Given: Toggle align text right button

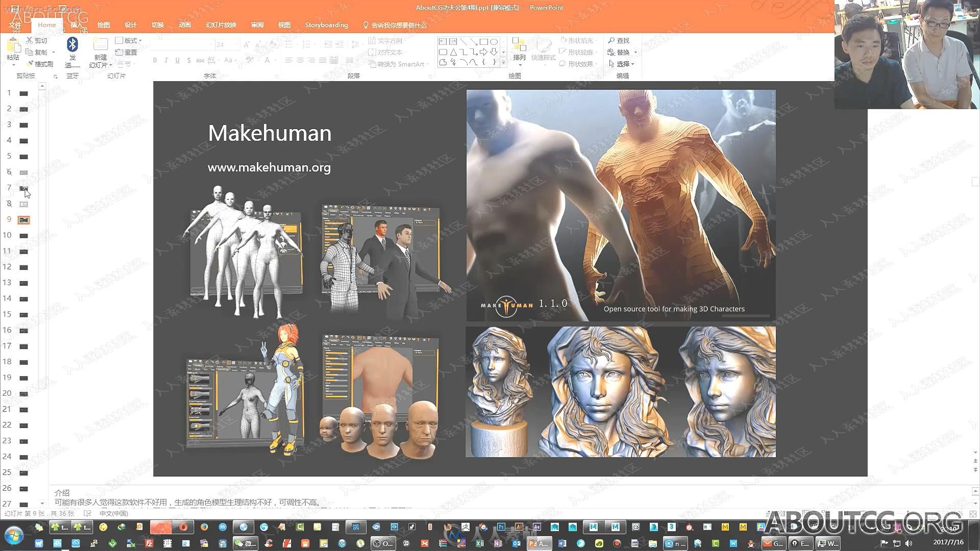Looking at the screenshot, I should [311, 60].
